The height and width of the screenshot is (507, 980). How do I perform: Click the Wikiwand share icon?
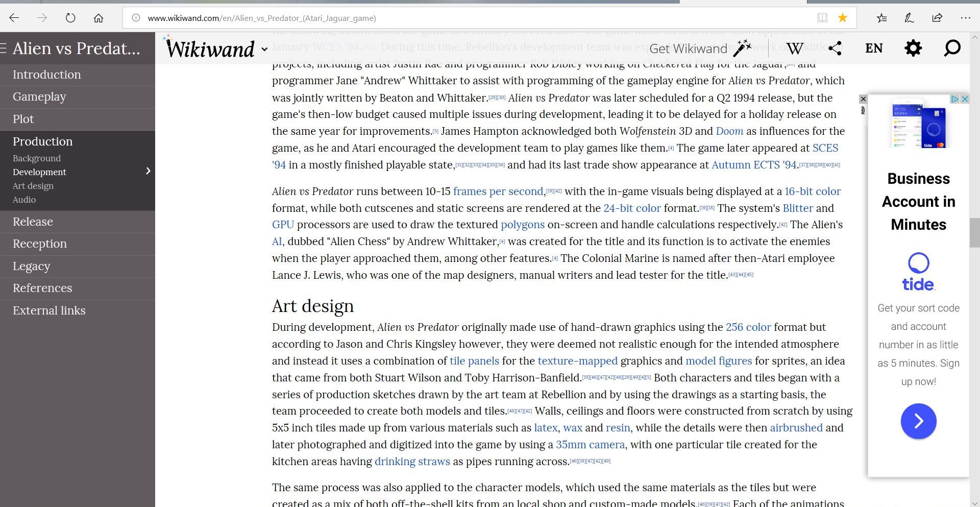coord(835,49)
